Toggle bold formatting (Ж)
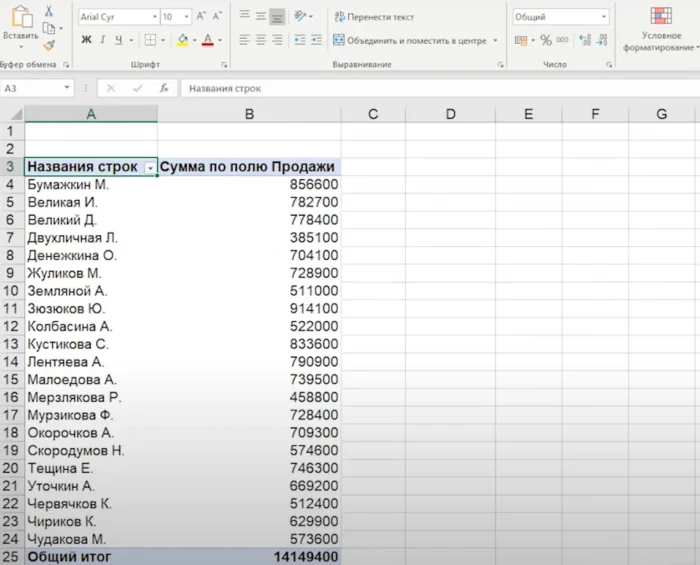 87,40
